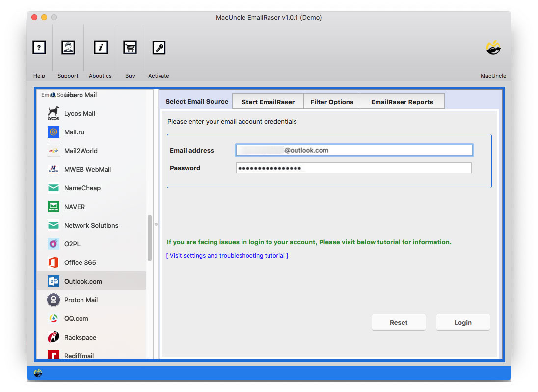Image resolution: width=538 pixels, height=392 pixels.
Task: Click the MacUncle icon in the blue status bar
Action: click(x=38, y=373)
